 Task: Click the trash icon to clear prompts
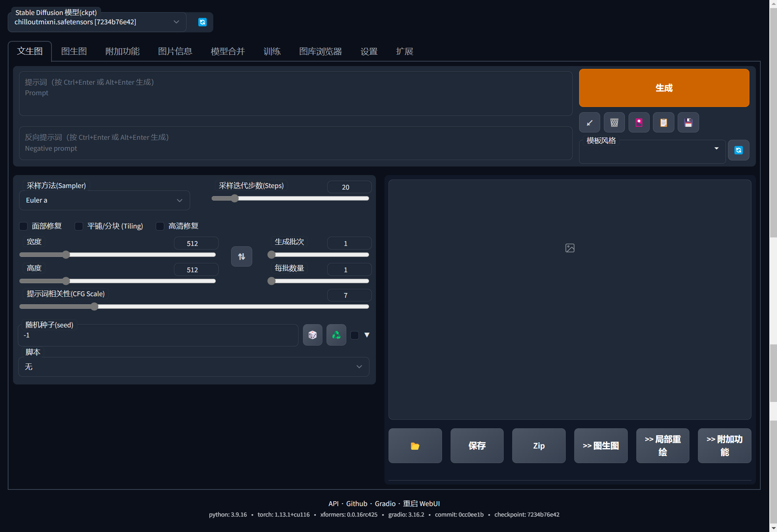pyautogui.click(x=614, y=123)
